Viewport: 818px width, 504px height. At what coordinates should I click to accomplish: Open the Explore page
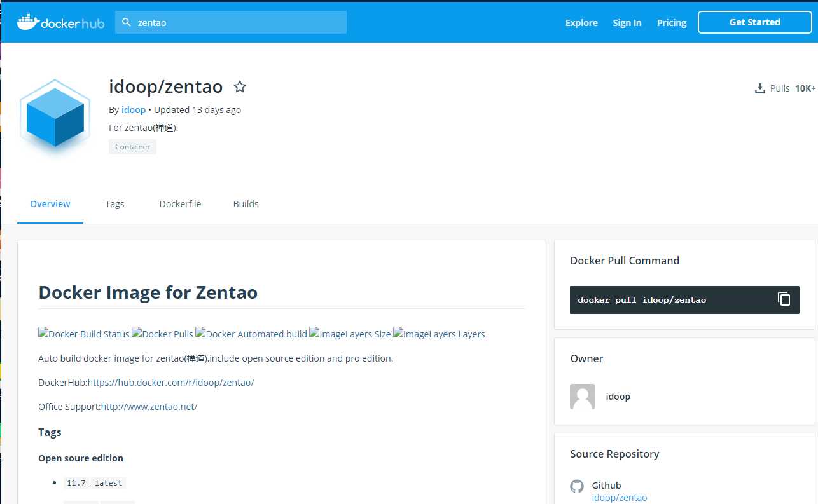(581, 23)
